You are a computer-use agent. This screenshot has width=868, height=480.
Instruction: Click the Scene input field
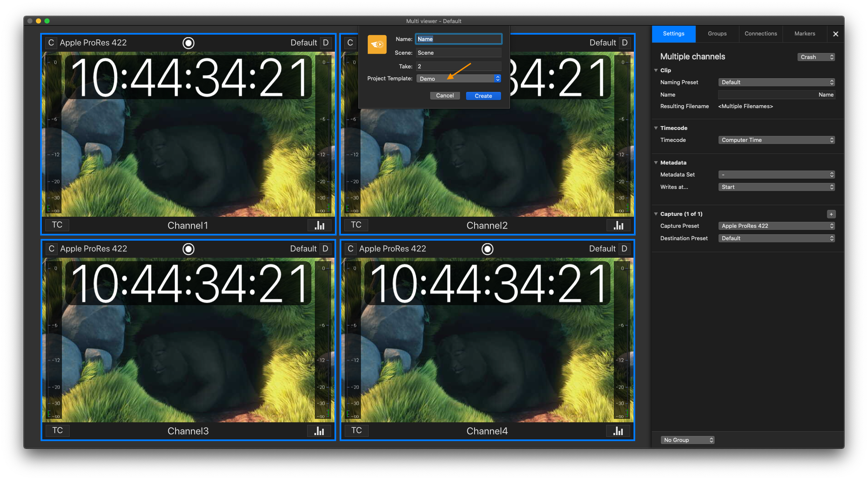(x=458, y=53)
